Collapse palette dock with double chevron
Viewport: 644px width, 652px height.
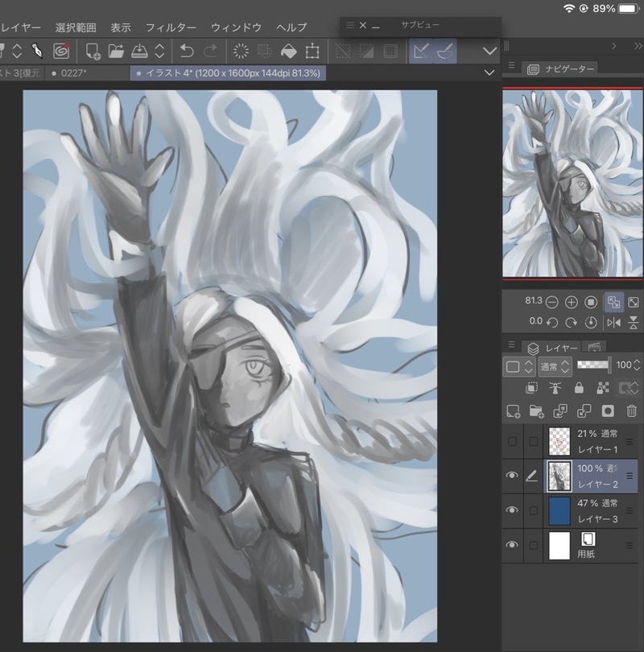tap(638, 46)
